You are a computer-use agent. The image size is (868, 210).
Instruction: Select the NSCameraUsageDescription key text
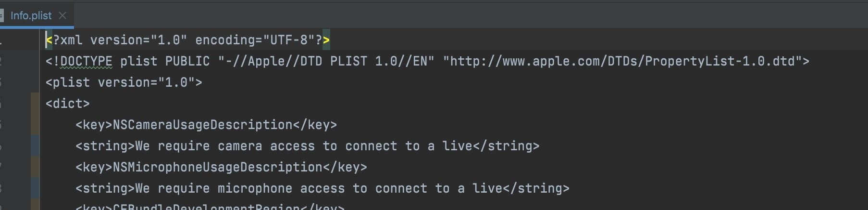(x=202, y=125)
